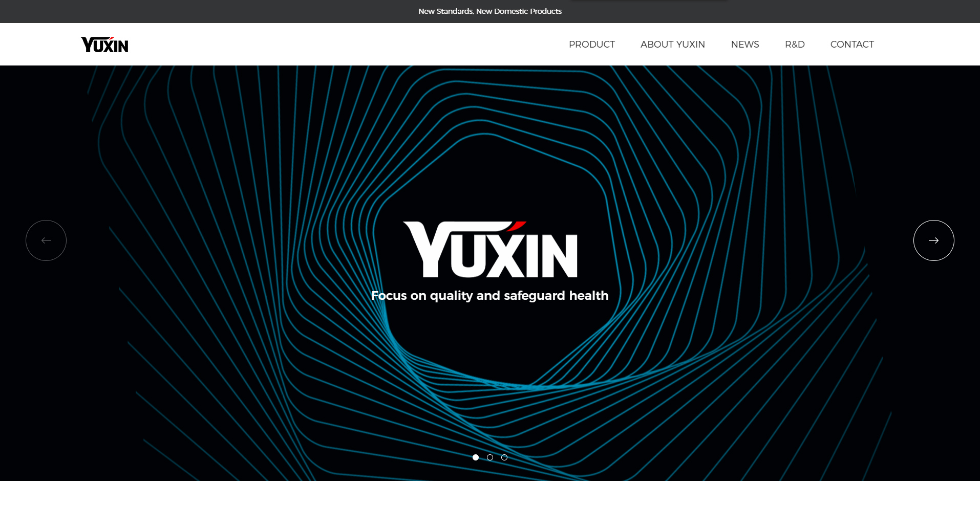Image resolution: width=980 pixels, height=528 pixels.
Task: Open the R&D navigation item
Action: coord(795,45)
